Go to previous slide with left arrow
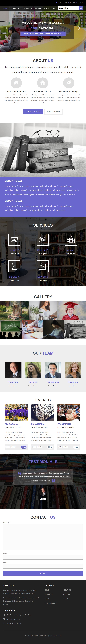The width and height of the screenshot is (86, 644). tap(7, 28)
